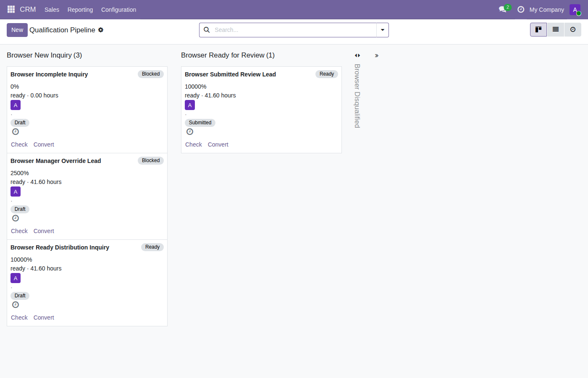Click activity clock on Browser Incomplete Inquiry card
This screenshot has width=588, height=378.
(x=16, y=132)
